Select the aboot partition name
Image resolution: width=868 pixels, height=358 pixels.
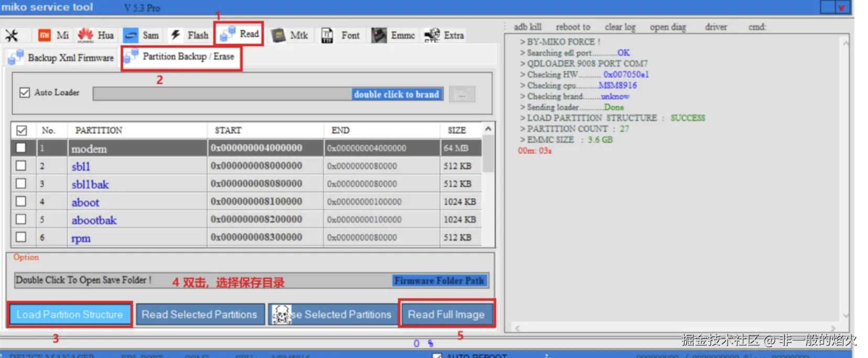[85, 202]
